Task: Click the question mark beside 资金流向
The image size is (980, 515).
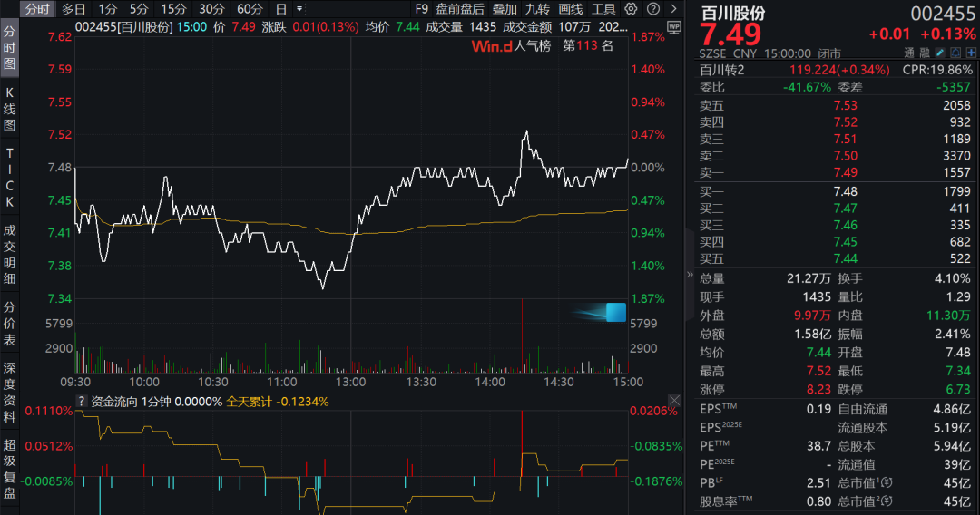Action: tap(81, 402)
